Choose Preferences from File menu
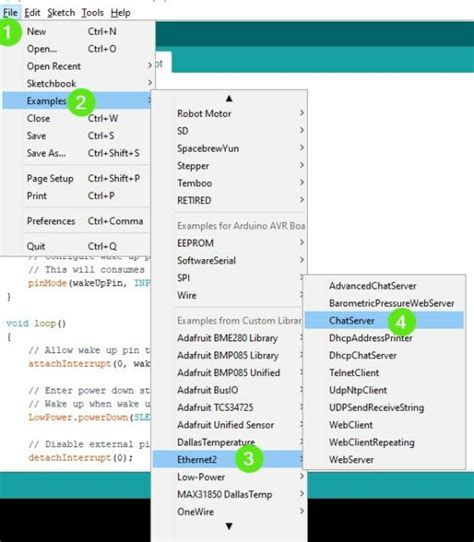Screen dimensions: 474x542 pos(77,221)
